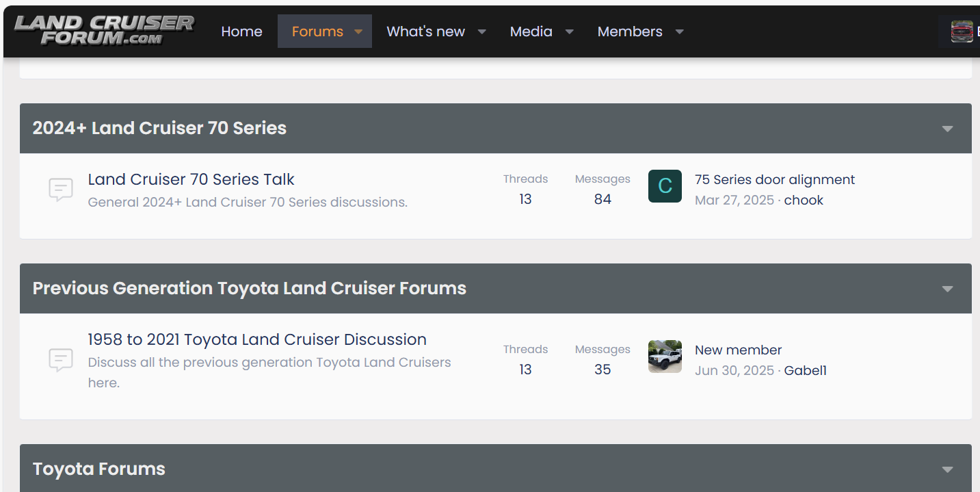Screen dimensions: 980x492
Task: Select the Forums tab
Action: 317,31
